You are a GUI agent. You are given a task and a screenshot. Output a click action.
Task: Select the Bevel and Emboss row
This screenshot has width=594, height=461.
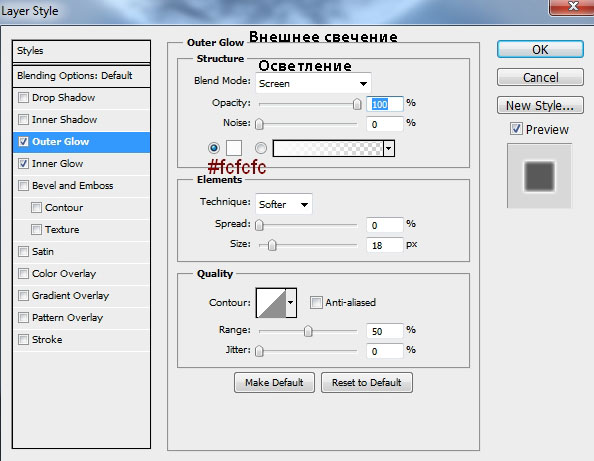tap(81, 186)
